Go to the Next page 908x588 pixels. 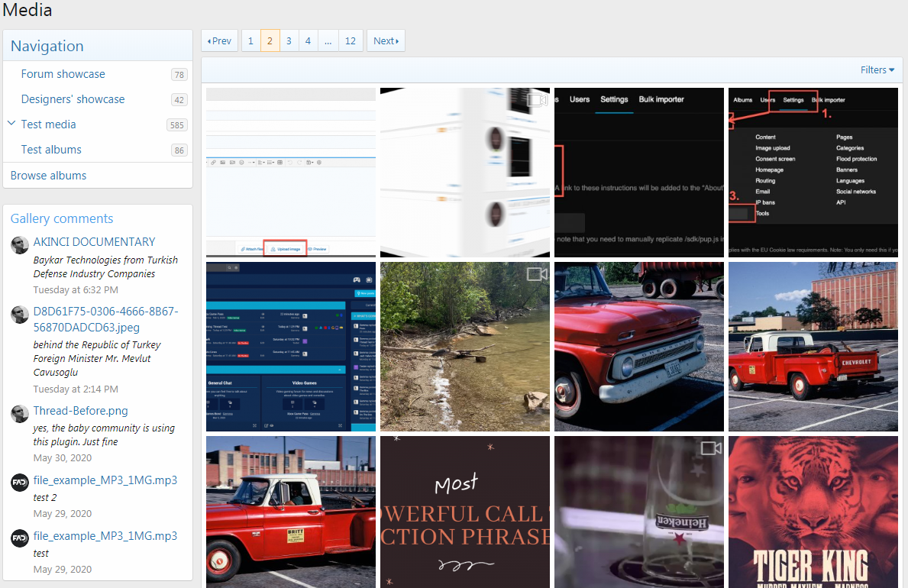pos(386,41)
